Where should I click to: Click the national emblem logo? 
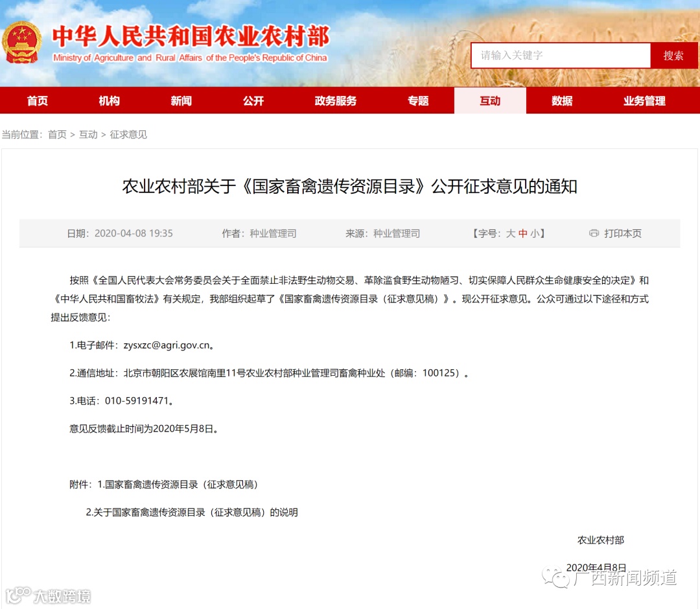click(21, 43)
